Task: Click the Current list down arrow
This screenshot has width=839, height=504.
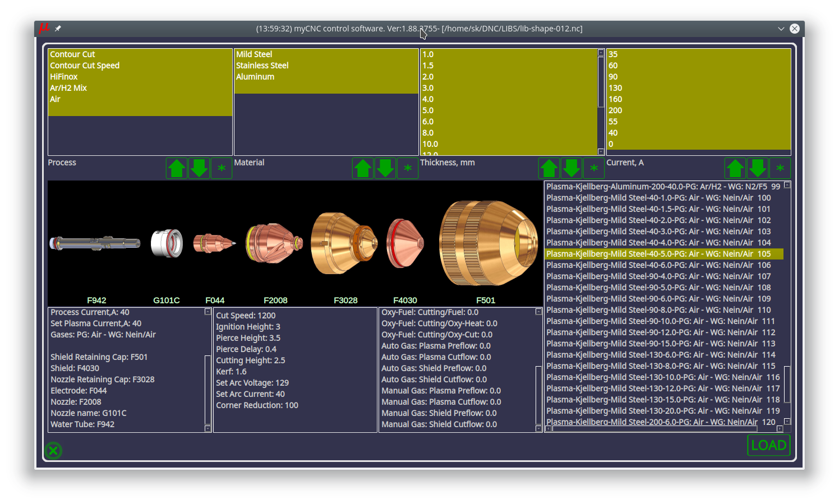Action: pos(758,168)
